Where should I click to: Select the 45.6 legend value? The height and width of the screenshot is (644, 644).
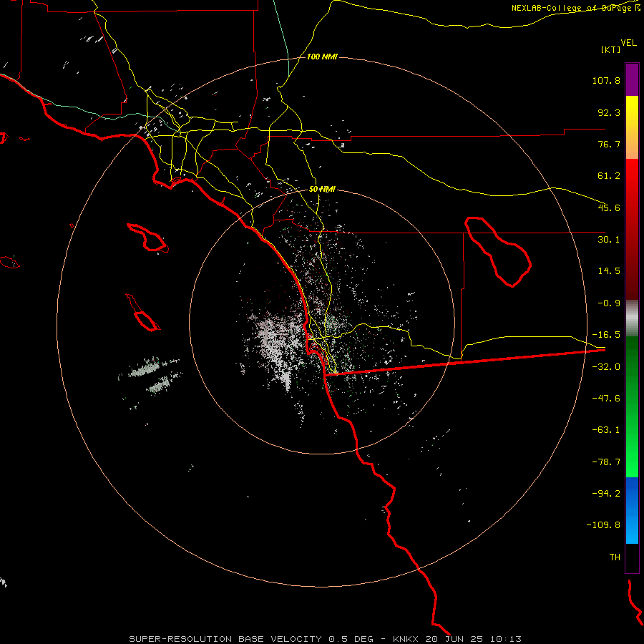(609, 208)
